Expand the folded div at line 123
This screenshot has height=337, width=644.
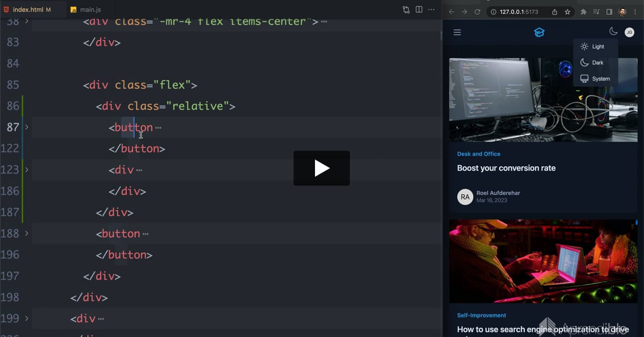pyautogui.click(x=26, y=170)
